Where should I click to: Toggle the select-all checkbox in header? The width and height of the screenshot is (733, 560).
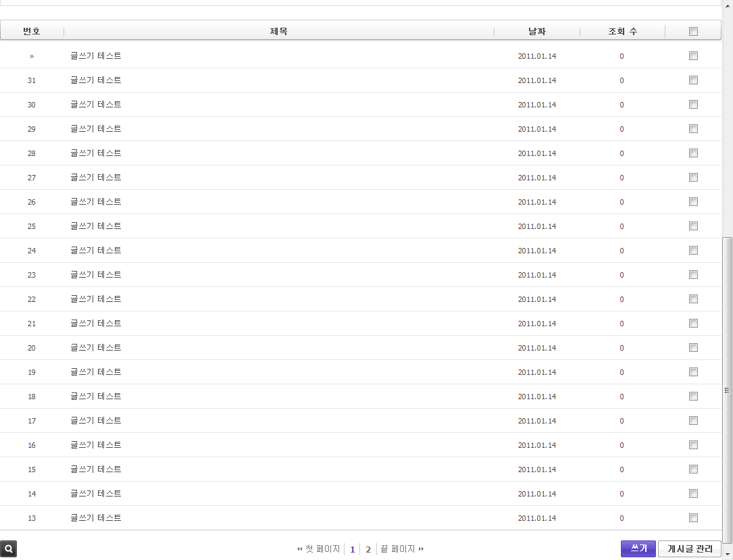pyautogui.click(x=693, y=31)
